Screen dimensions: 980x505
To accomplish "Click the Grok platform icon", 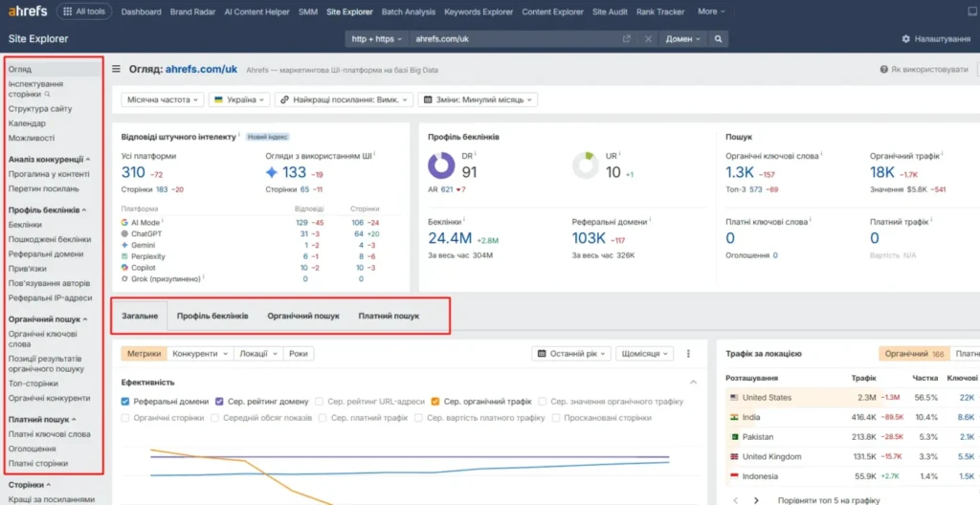I will coord(125,279).
